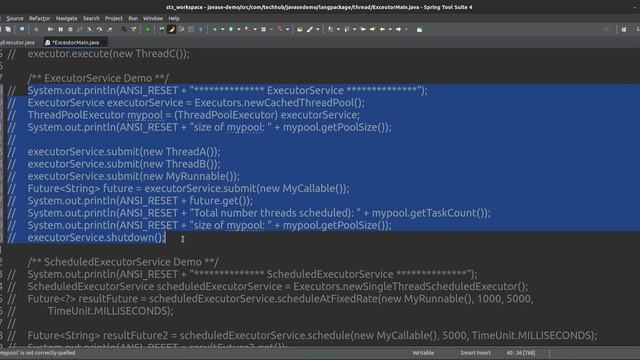The height and width of the screenshot is (360, 640).
Task: Click the Terminate (stop) debug icon
Action: pos(70,29)
